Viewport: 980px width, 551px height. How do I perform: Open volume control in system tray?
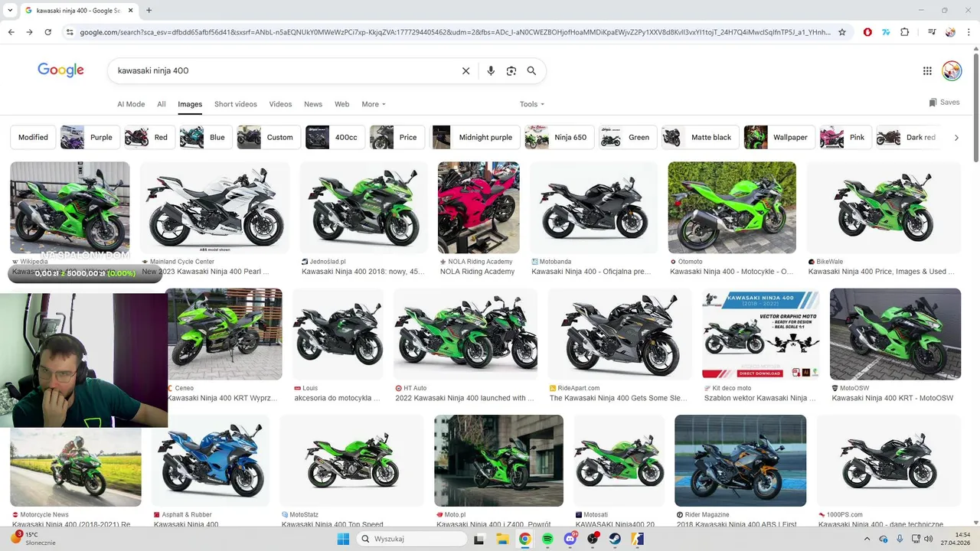click(x=929, y=539)
